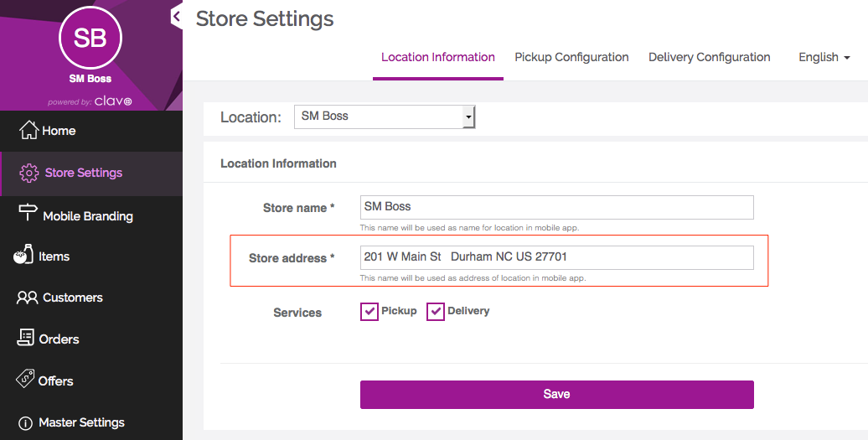
Task: Click the Store address hint text
Action: [x=473, y=278]
